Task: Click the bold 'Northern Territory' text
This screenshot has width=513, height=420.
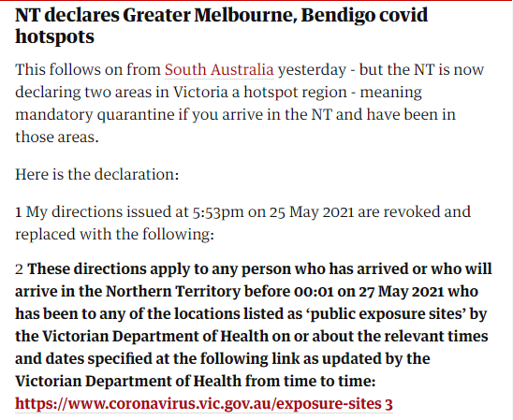Action: [173, 291]
